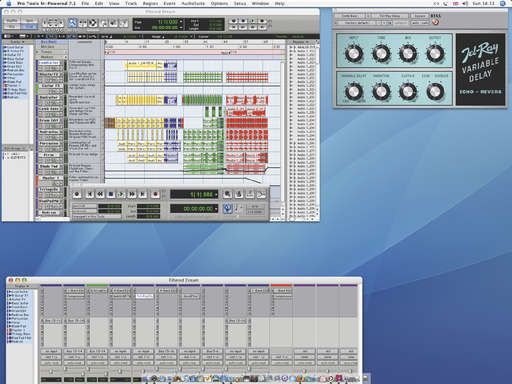The height and width of the screenshot is (384, 512).
Task: Click Go to End in the Transport window
Action: 143,194
